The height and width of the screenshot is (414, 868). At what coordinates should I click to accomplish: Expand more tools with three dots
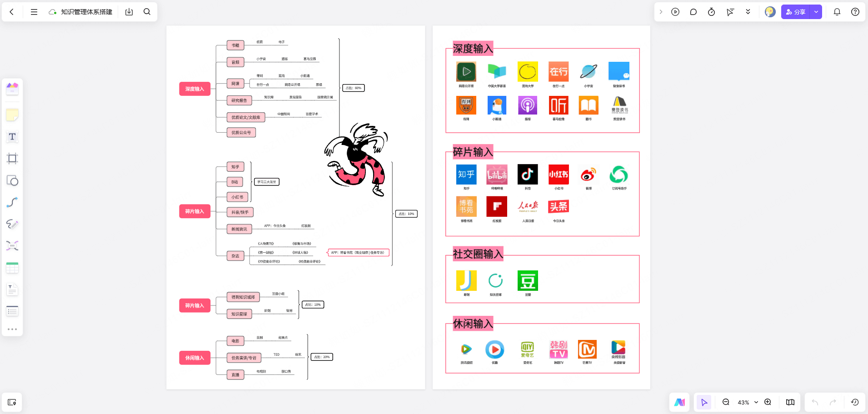click(x=12, y=329)
